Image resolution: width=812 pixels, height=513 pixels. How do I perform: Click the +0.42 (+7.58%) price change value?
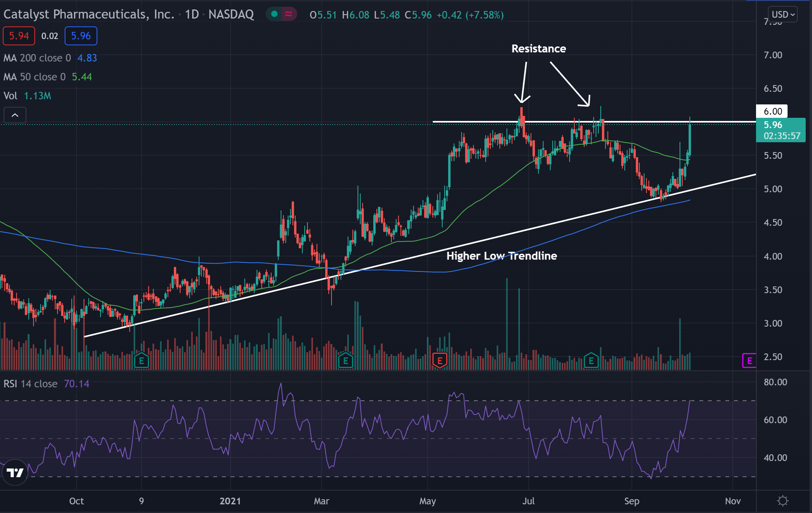[x=470, y=15]
